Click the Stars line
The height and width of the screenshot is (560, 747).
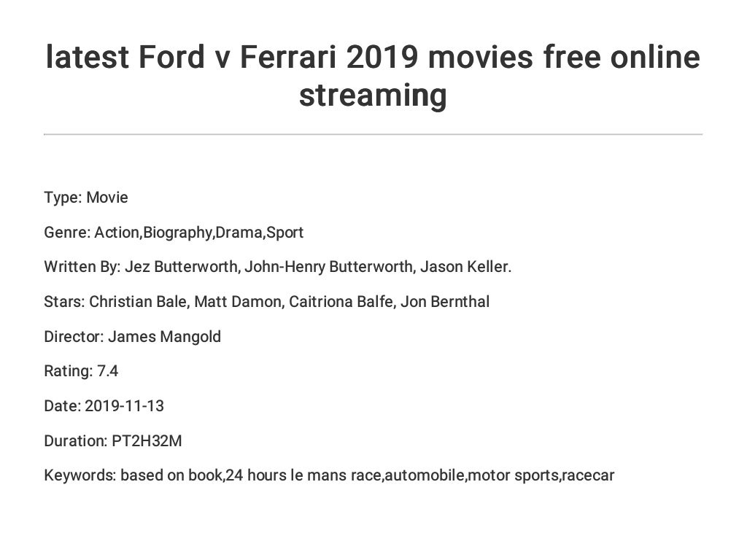(267, 302)
